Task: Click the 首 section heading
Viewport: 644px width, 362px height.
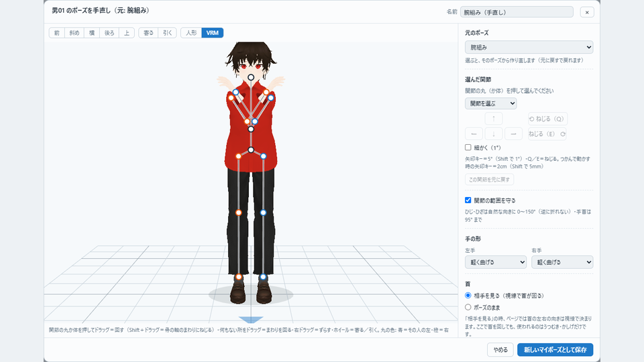Action: [468, 284]
